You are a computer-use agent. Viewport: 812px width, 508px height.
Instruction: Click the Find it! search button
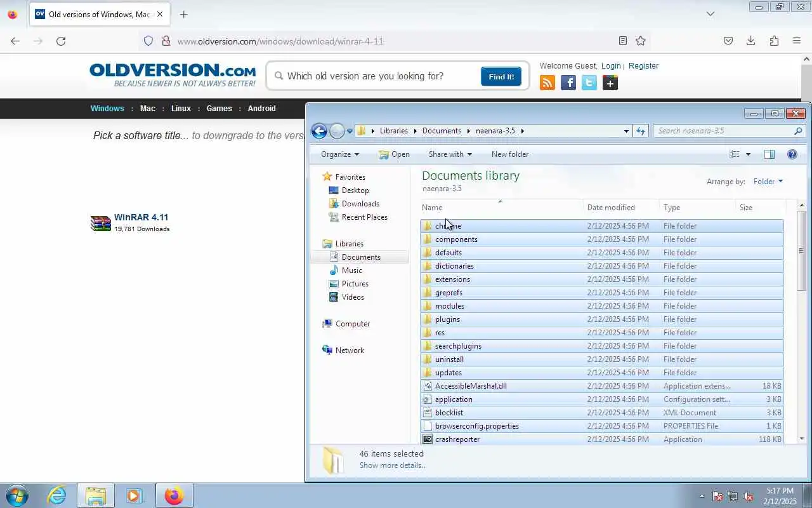point(501,77)
